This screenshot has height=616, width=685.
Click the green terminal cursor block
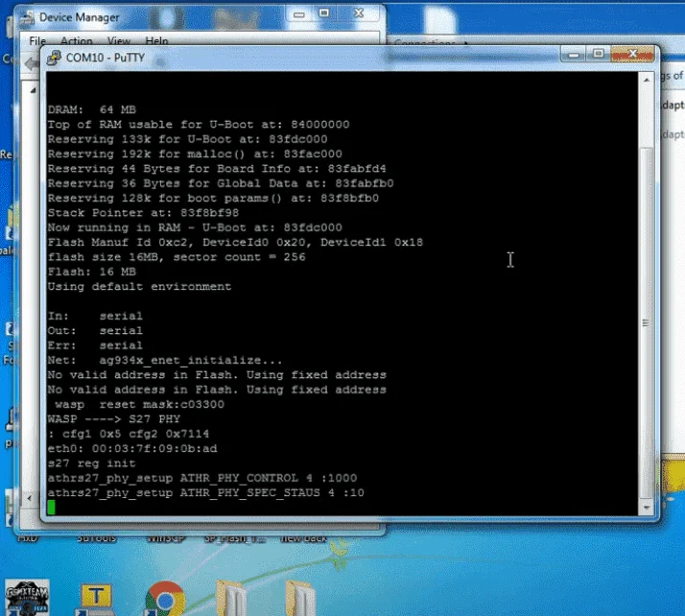coord(51,508)
